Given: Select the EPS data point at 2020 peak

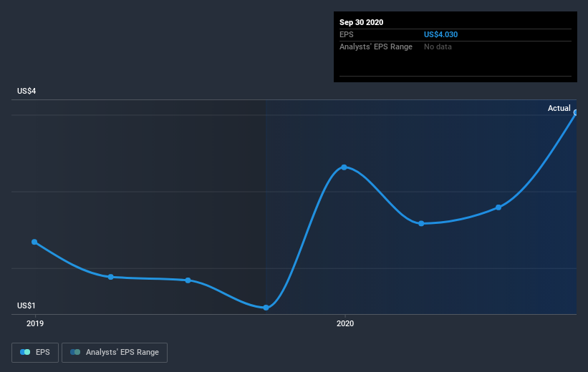Looking at the screenshot, I should [344, 167].
